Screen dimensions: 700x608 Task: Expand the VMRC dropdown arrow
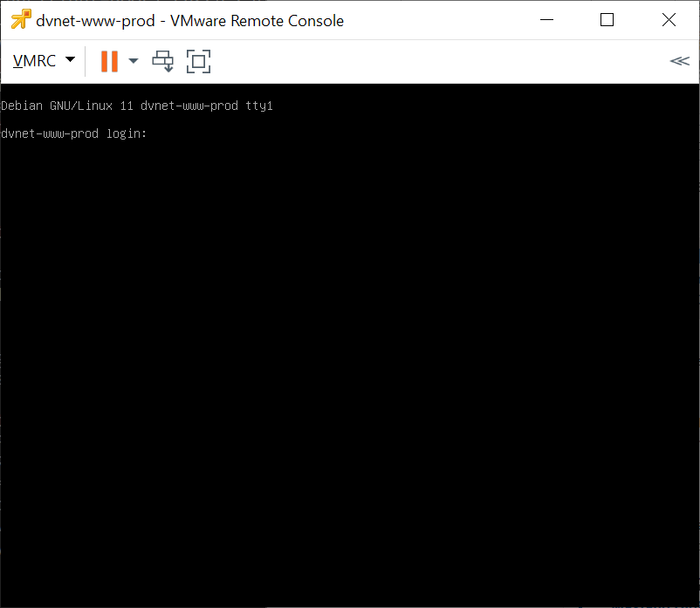(70, 60)
